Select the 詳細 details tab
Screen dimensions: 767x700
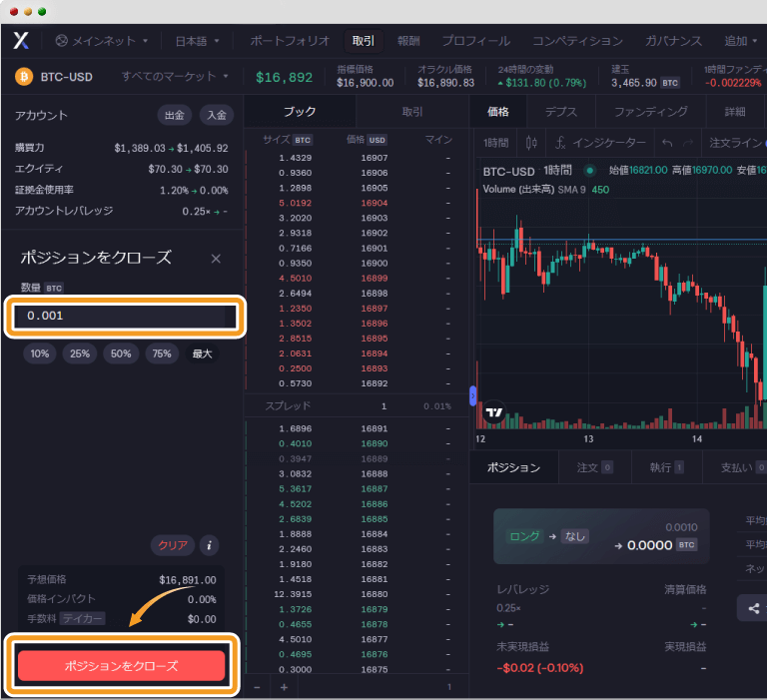point(735,112)
